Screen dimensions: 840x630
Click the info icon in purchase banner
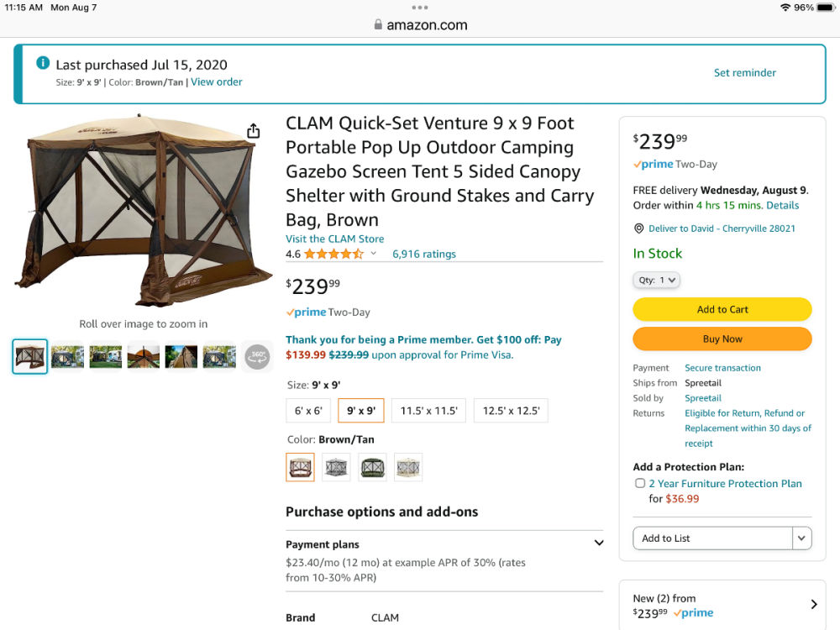click(x=43, y=63)
